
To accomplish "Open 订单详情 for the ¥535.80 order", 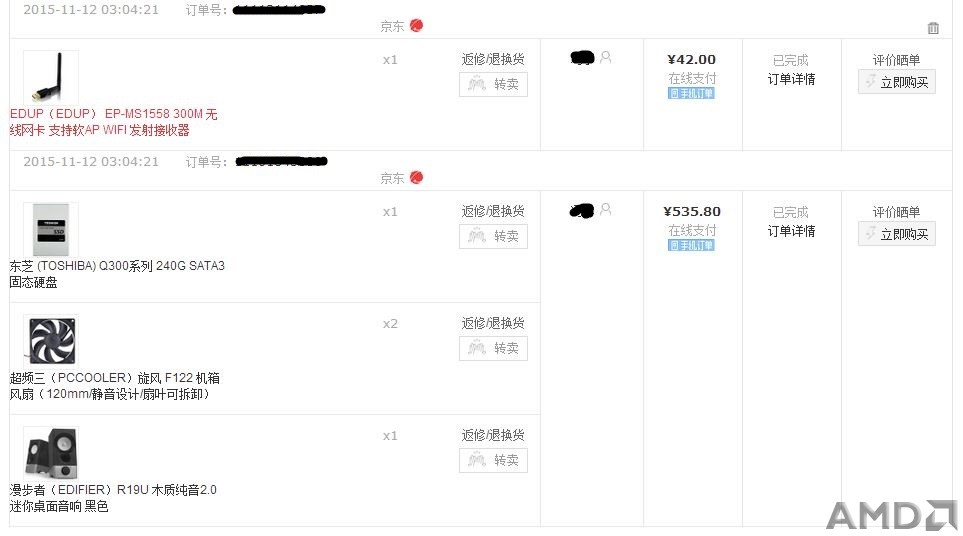I will click(791, 231).
